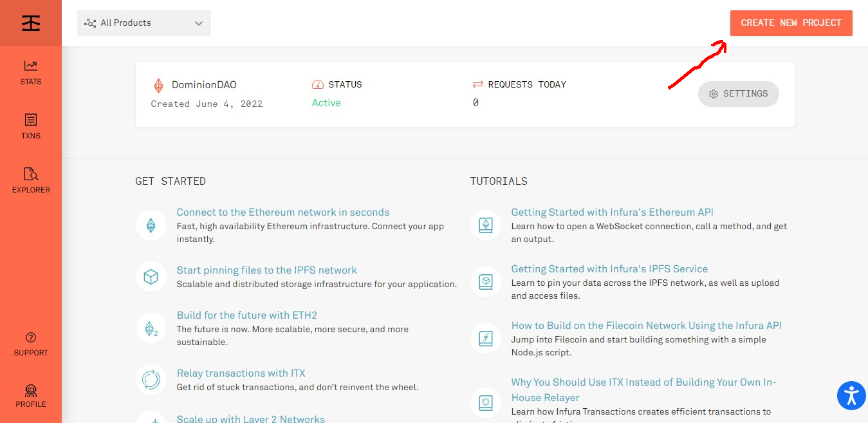Open the Stats sidebar section
Image resolution: width=868 pixels, height=423 pixels.
(x=30, y=72)
